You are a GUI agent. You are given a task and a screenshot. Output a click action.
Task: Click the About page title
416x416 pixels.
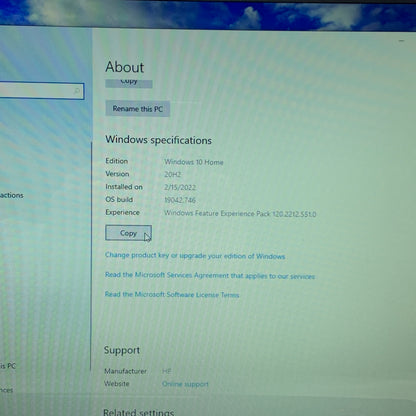(125, 67)
